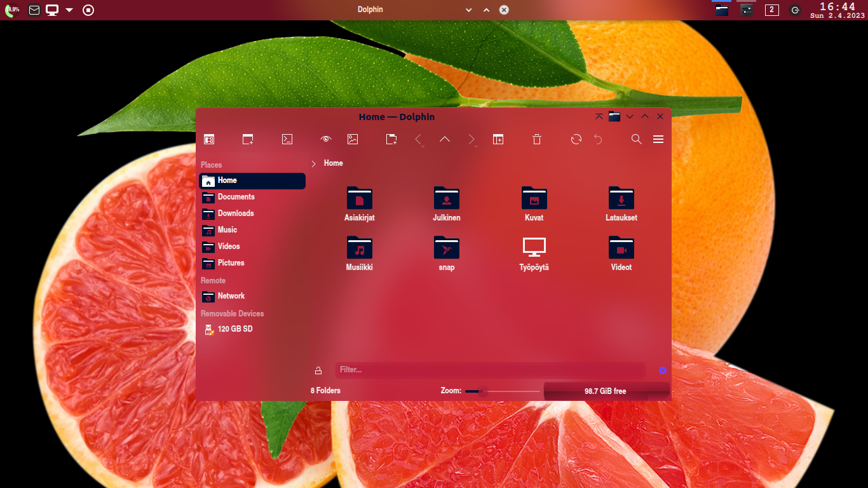Screen dimensions: 868x488
Task: Select the Julkinen folder
Action: [447, 204]
